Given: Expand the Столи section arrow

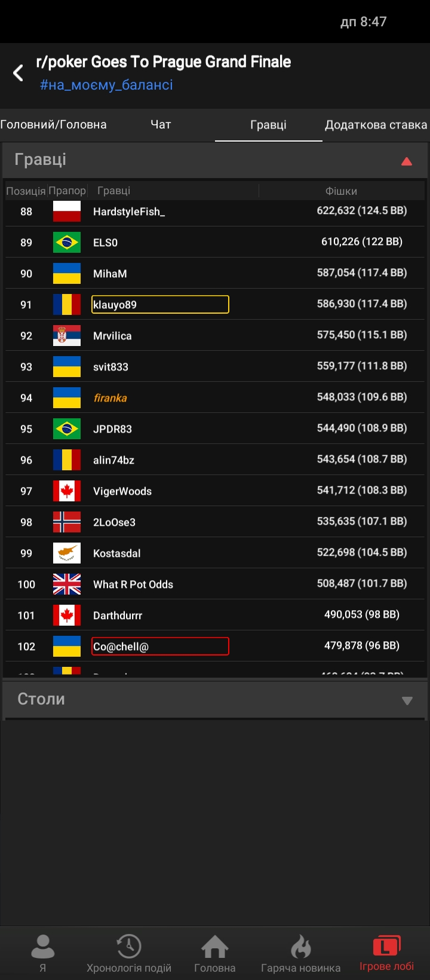Looking at the screenshot, I should [407, 700].
